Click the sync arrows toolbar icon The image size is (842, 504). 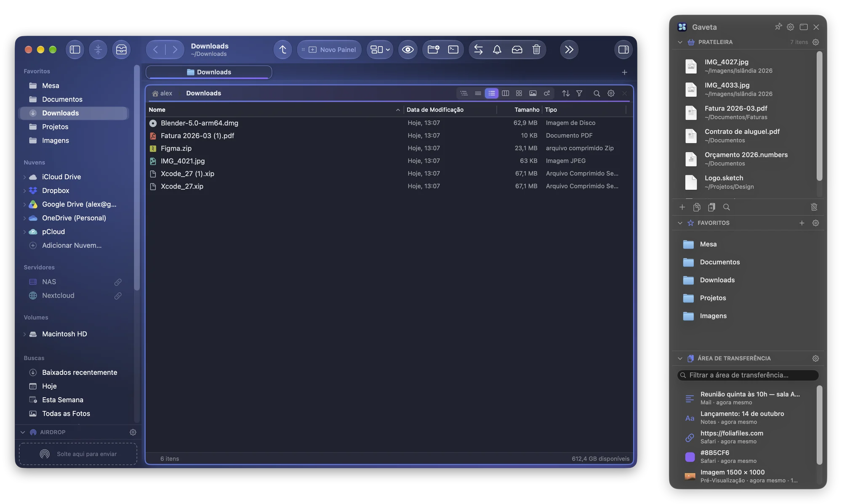pos(478,50)
